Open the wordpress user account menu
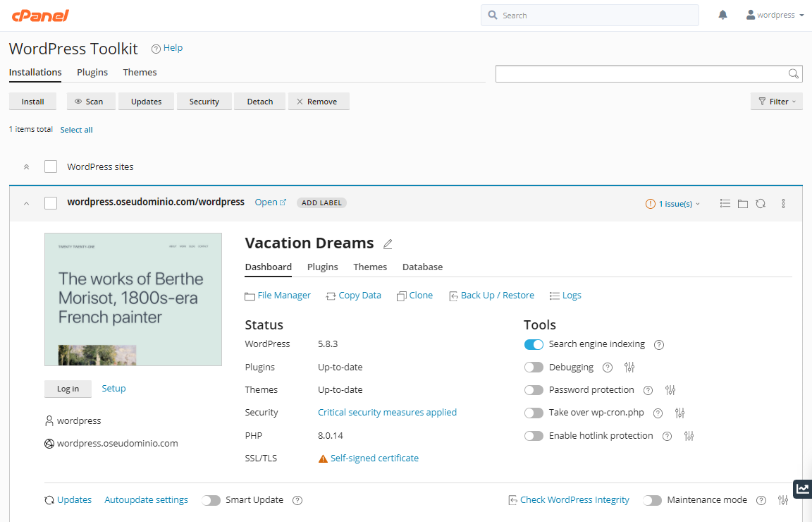 click(x=775, y=15)
